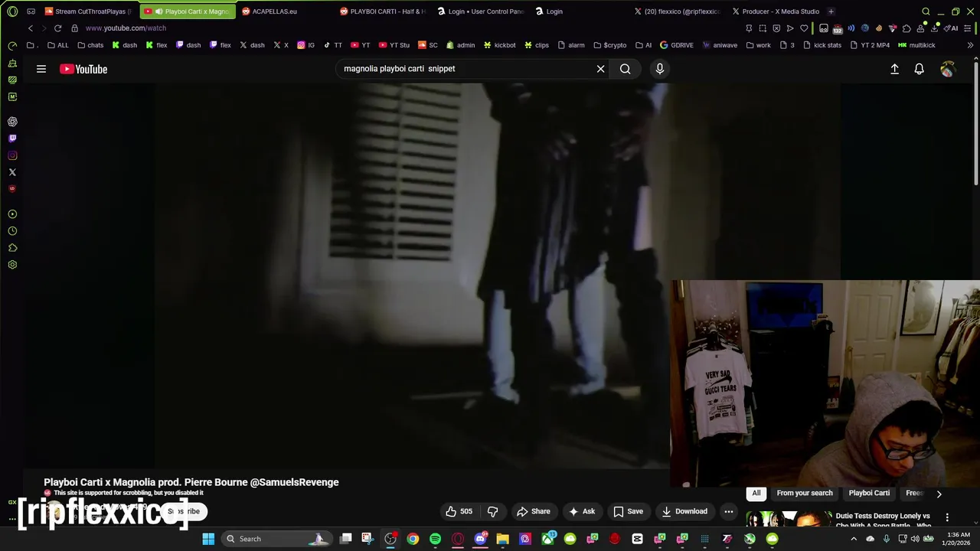
Task: Click the magnifier search button in YouTube
Action: pyautogui.click(x=626, y=69)
